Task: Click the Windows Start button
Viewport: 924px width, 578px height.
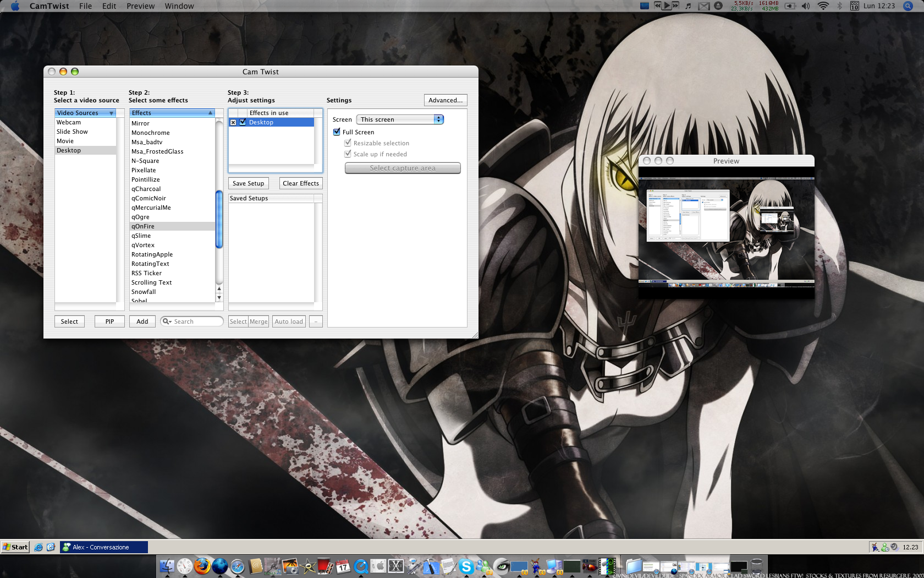Action: click(x=15, y=547)
